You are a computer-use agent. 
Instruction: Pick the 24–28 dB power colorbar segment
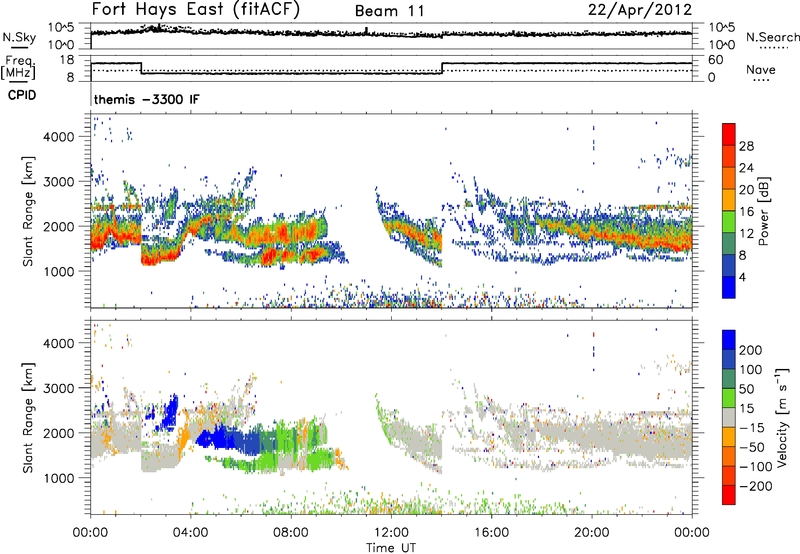[729, 156]
